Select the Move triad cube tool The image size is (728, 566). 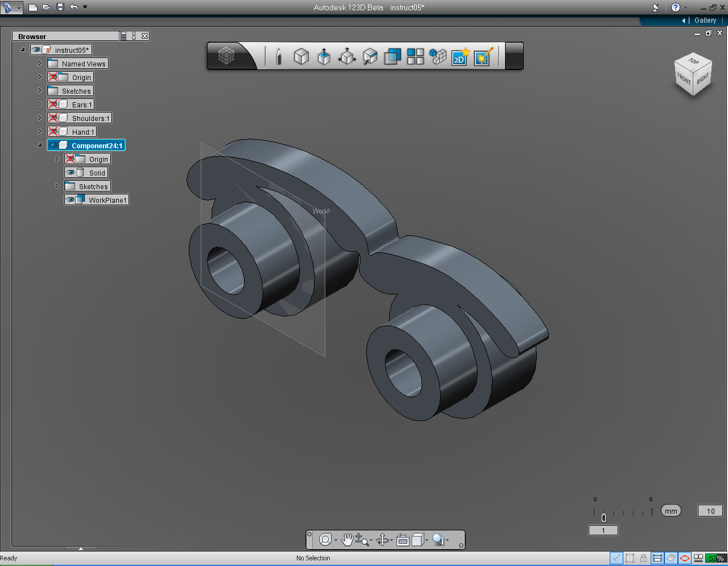pos(347,56)
